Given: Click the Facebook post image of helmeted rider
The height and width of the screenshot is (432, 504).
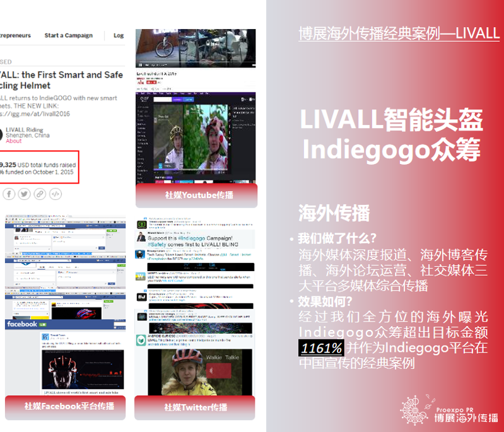Looking at the screenshot, I should 83,370.
